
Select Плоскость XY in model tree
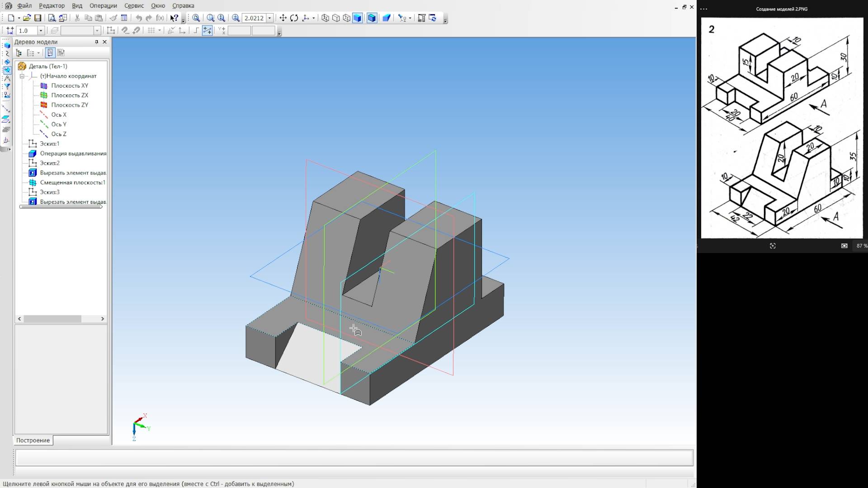(x=69, y=85)
